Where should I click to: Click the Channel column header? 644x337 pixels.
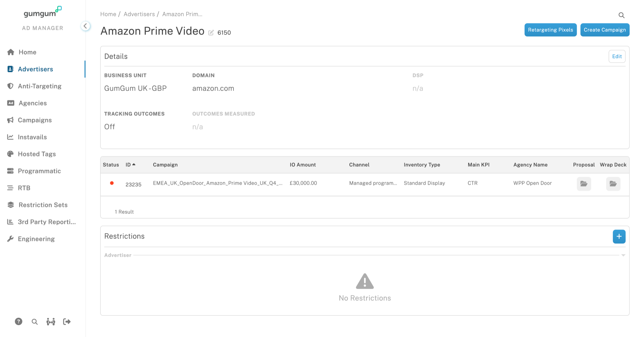pyautogui.click(x=359, y=165)
